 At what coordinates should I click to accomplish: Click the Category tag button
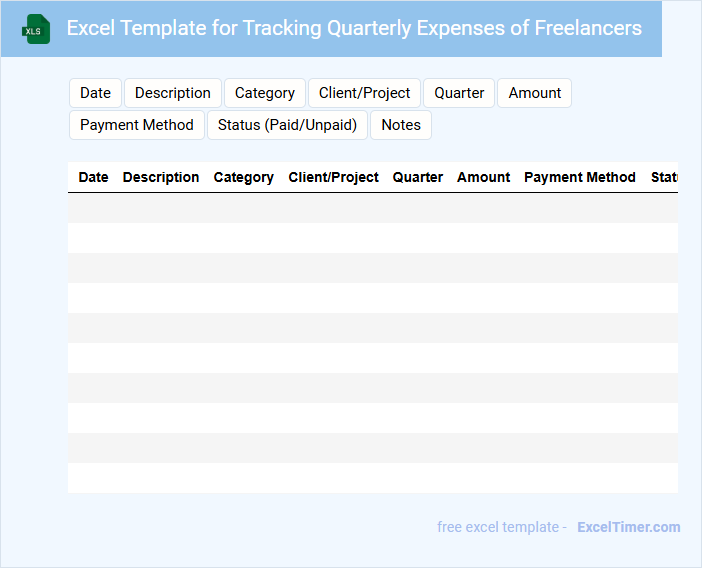pyautogui.click(x=265, y=93)
